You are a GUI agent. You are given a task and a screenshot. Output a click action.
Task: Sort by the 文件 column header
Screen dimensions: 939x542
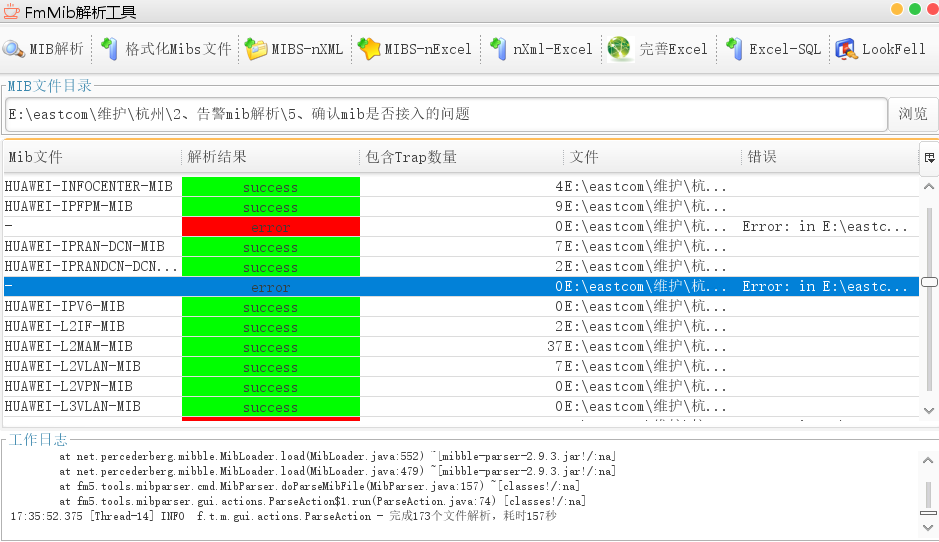tap(653, 158)
